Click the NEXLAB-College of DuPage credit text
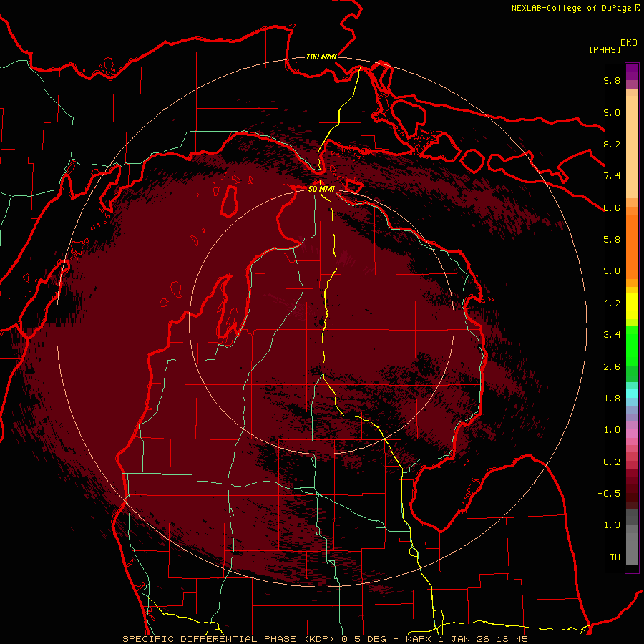644x644 pixels. 571,8
